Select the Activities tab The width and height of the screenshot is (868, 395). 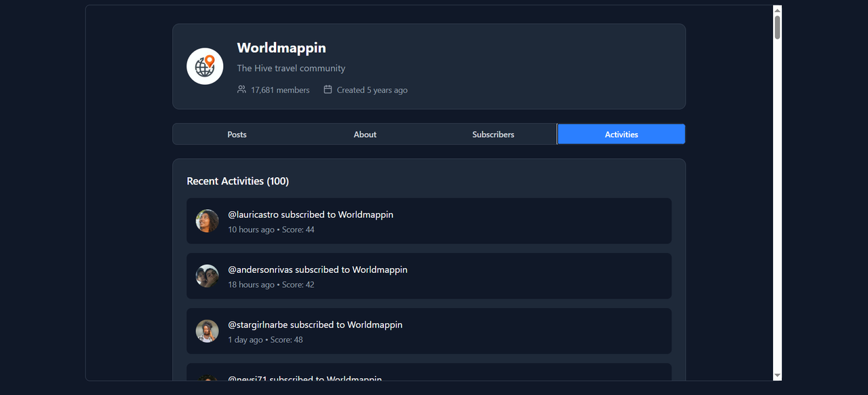click(x=621, y=134)
